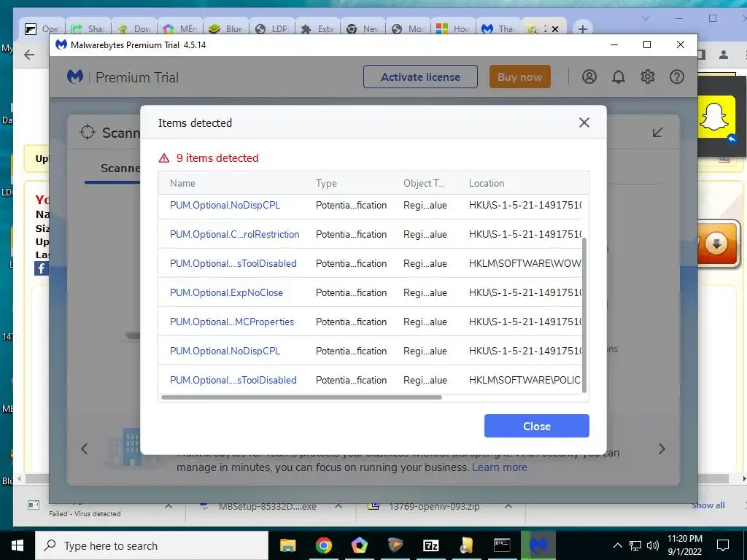
Task: Select the PUM.Optional.C...rolRestriction detection
Action: [x=234, y=234]
